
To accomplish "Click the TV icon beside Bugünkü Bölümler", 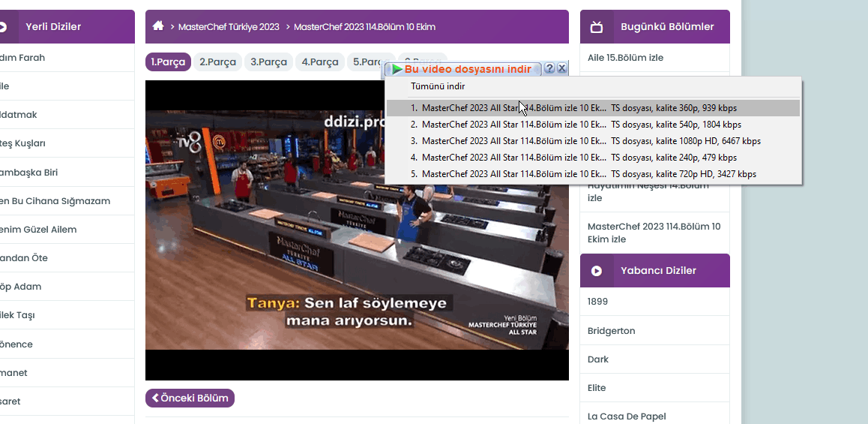I will click(x=596, y=26).
